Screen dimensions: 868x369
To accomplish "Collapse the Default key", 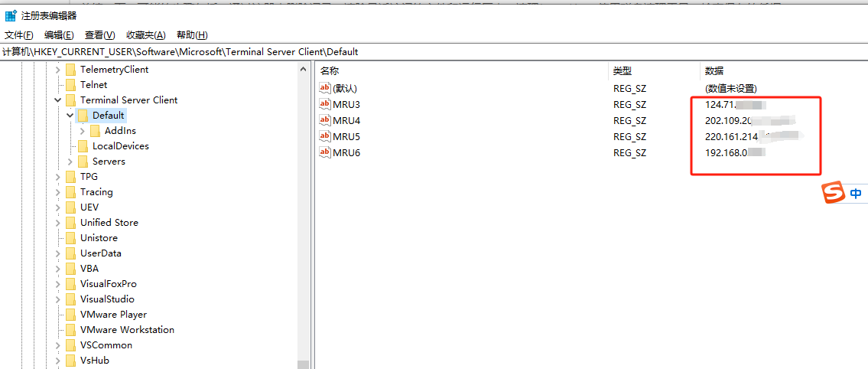I will tap(70, 116).
